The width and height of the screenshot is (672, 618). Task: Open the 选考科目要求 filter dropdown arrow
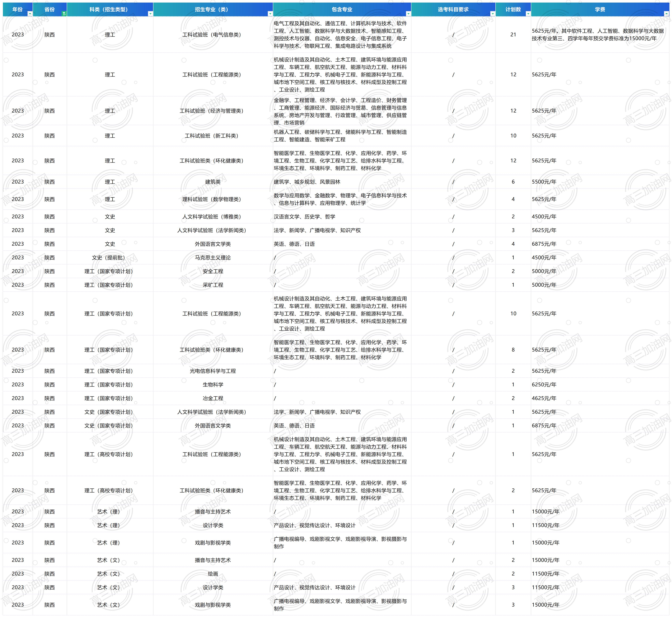coord(492,14)
